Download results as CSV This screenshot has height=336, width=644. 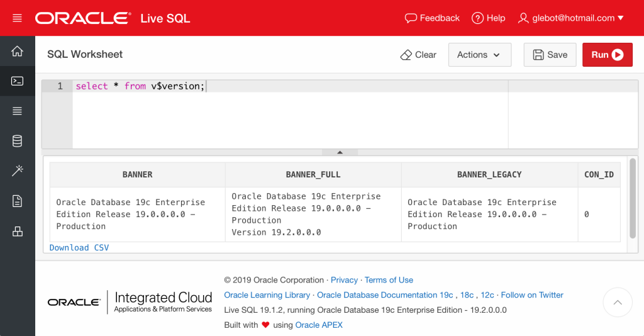79,248
